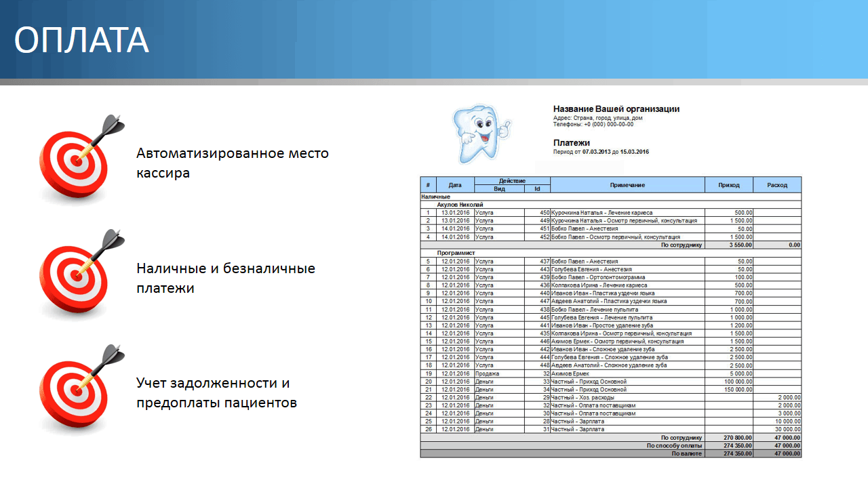Click the "Id" sub-column header
The height and width of the screenshot is (488, 868).
tap(537, 188)
